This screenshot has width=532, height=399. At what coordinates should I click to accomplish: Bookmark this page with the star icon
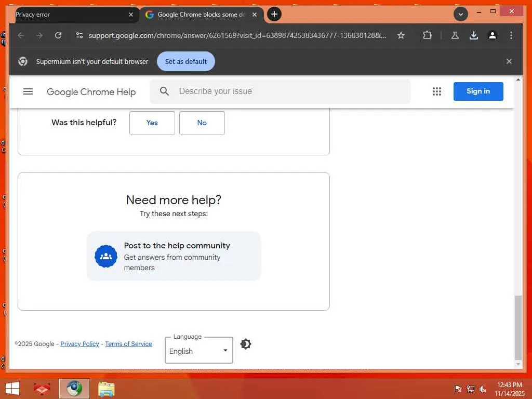pos(401,35)
